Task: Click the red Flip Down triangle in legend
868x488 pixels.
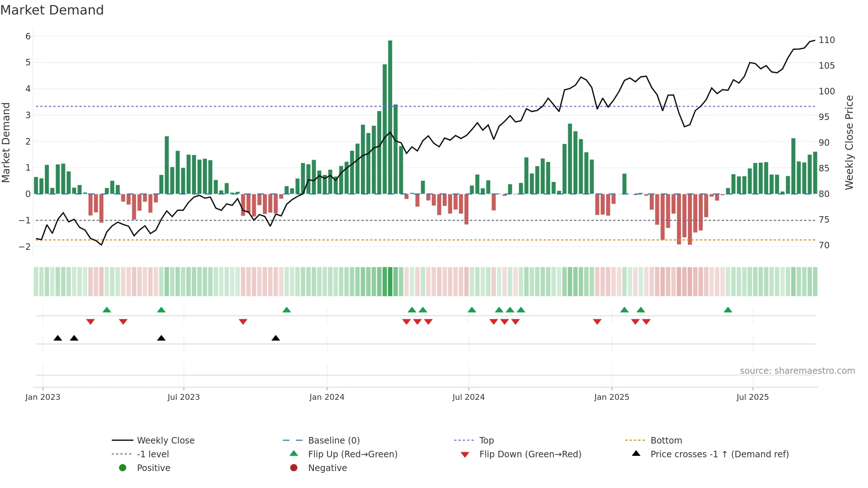Action: pos(465,455)
